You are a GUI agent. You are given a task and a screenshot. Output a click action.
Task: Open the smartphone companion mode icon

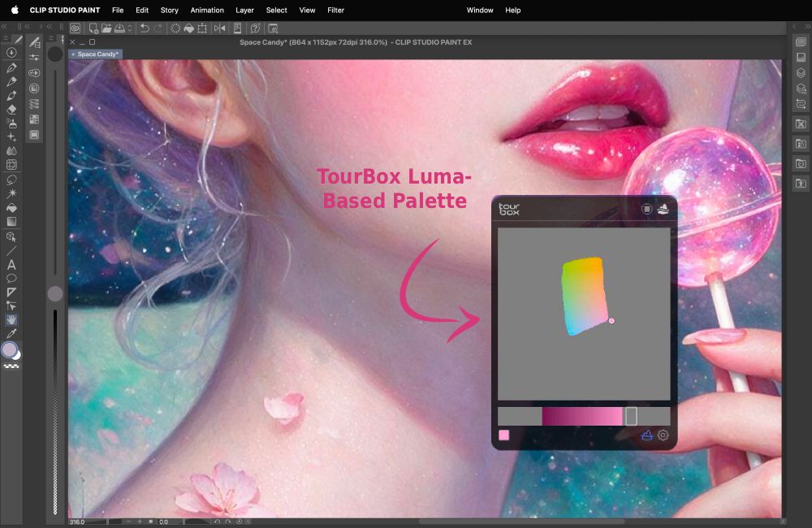coord(238,28)
